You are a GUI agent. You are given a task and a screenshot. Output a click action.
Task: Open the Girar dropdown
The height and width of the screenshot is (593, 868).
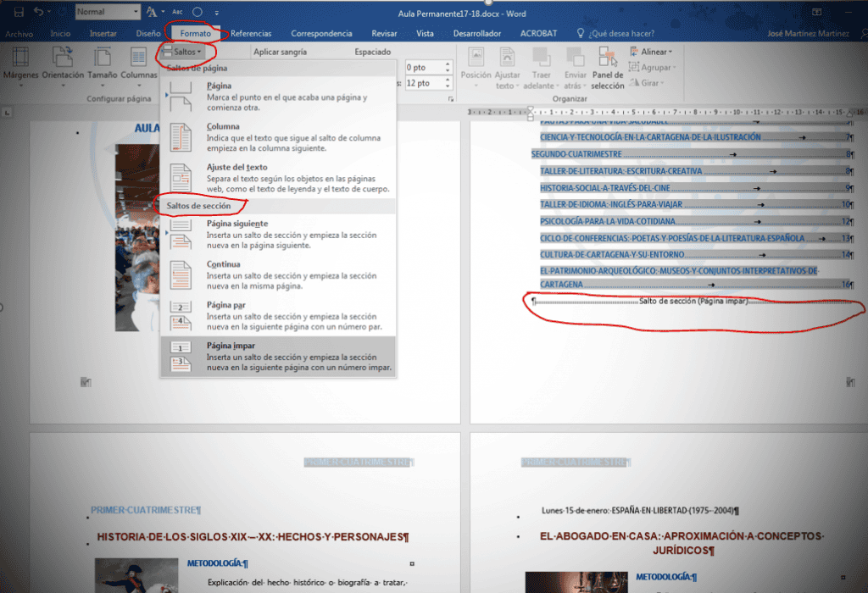647,83
